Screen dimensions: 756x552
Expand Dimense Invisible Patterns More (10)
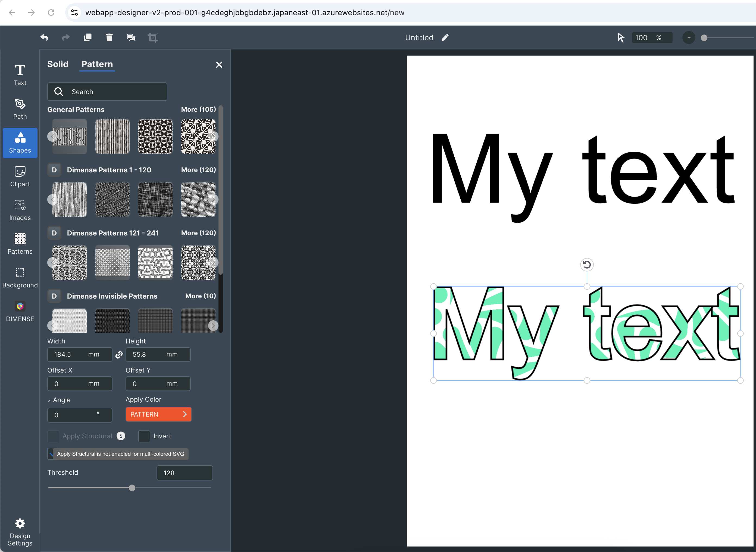[200, 296]
